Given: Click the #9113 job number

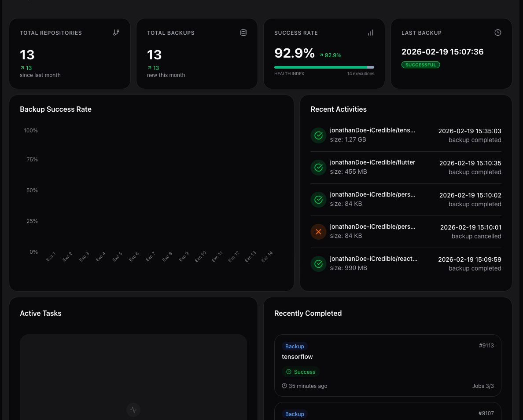Looking at the screenshot, I should pyautogui.click(x=486, y=345).
